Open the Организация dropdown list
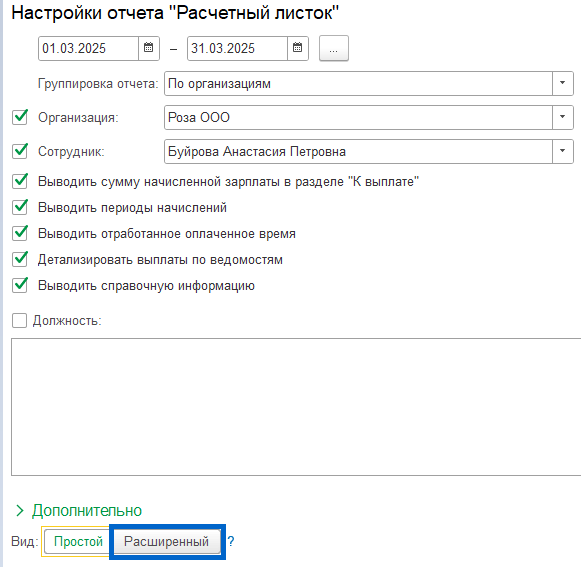This screenshot has height=567, width=581. click(562, 117)
